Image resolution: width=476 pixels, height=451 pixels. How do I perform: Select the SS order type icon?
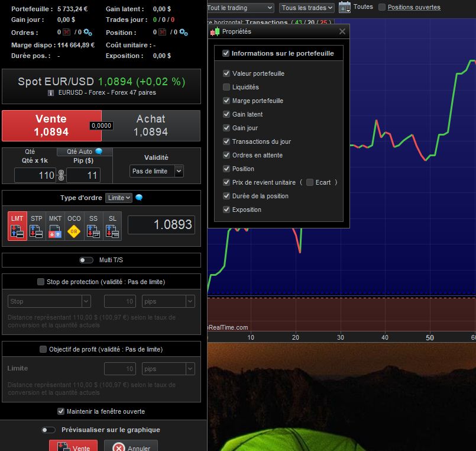click(x=93, y=226)
